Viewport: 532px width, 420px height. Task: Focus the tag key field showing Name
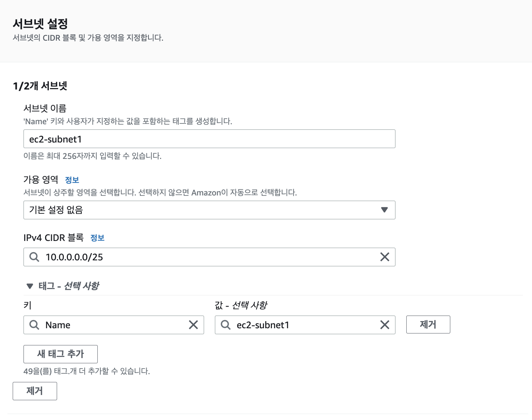(114, 325)
